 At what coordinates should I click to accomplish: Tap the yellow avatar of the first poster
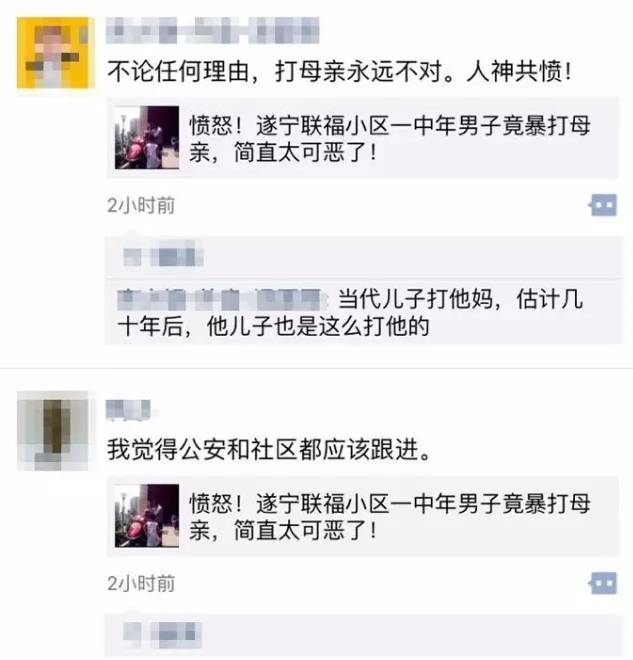click(x=53, y=53)
